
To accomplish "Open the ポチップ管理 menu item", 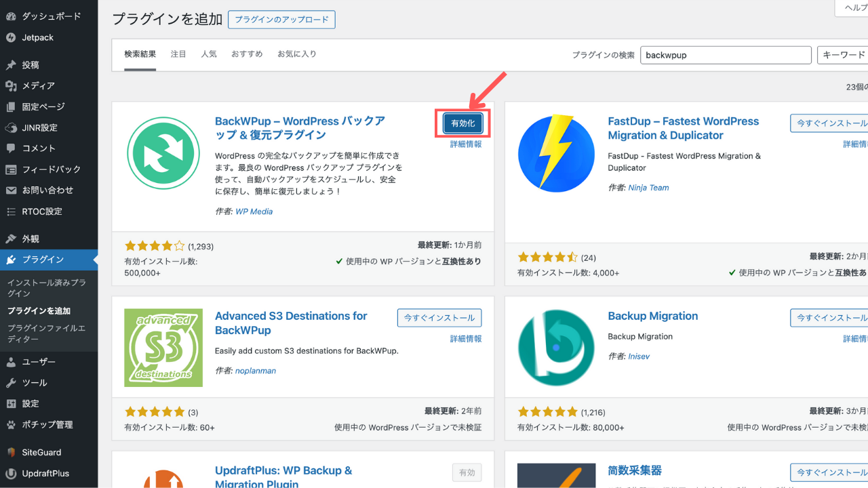I will (47, 425).
